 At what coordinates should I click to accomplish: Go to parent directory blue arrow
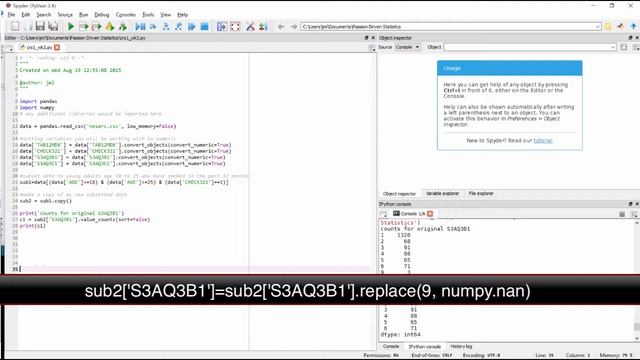coord(633,27)
